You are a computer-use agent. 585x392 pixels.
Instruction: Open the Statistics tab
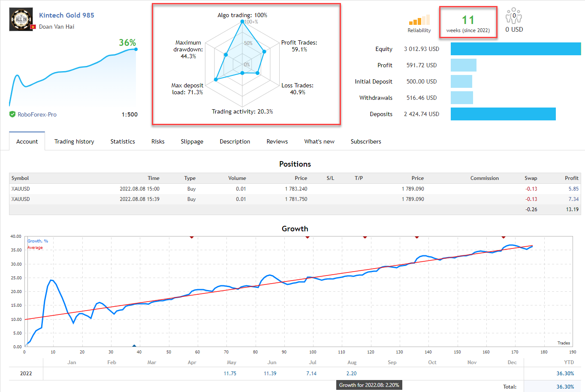point(123,141)
